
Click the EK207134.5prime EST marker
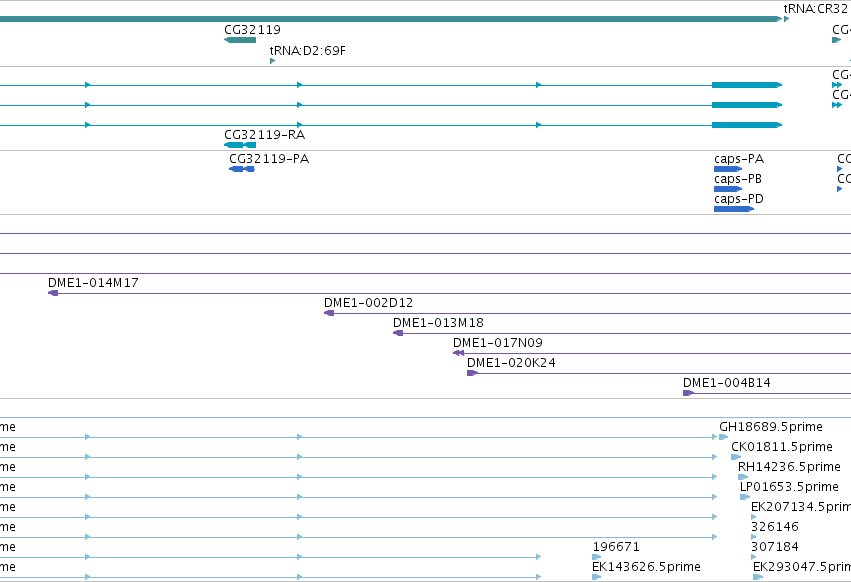pos(754,517)
